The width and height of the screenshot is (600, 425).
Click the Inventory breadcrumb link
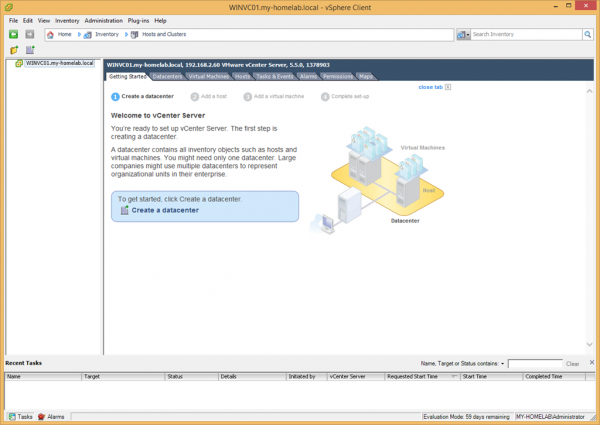click(x=107, y=34)
